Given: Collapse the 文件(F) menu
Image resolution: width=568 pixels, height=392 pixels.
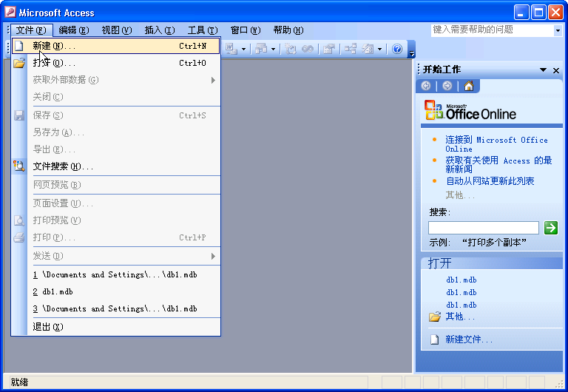Looking at the screenshot, I should (32, 30).
